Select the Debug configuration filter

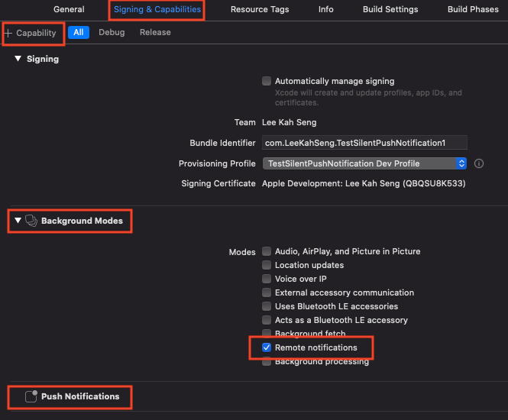[112, 32]
